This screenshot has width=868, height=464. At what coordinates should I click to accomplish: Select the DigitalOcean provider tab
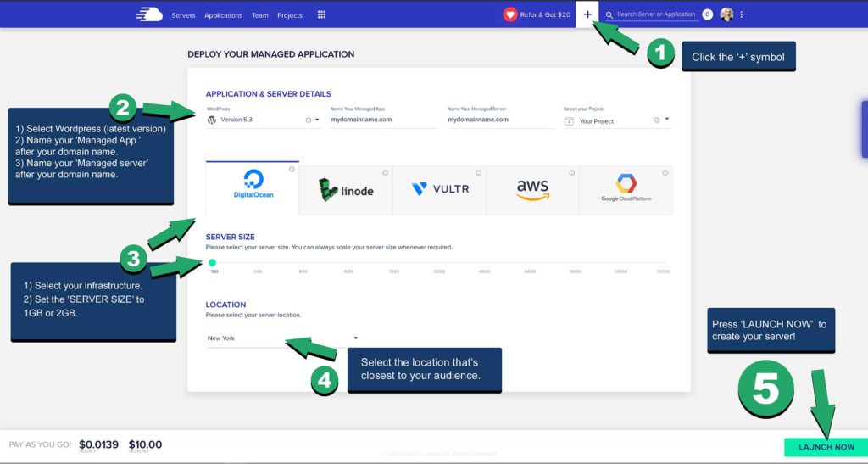pos(253,187)
